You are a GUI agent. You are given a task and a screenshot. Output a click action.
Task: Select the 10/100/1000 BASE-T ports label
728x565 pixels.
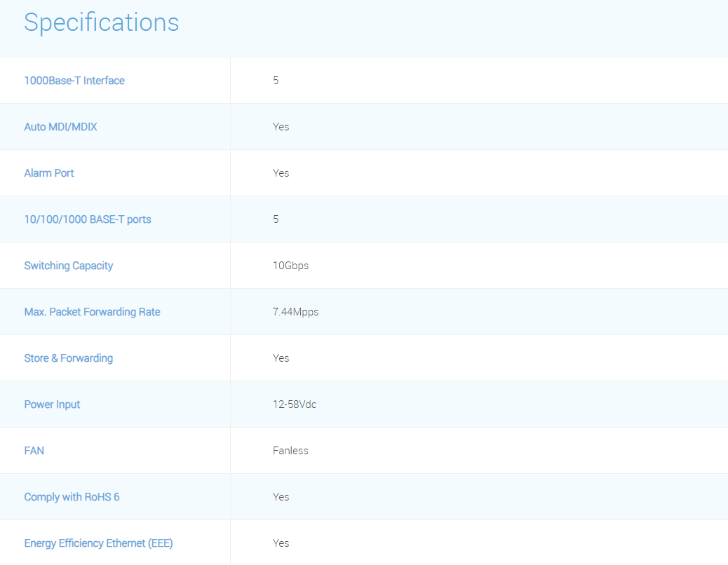[88, 219]
